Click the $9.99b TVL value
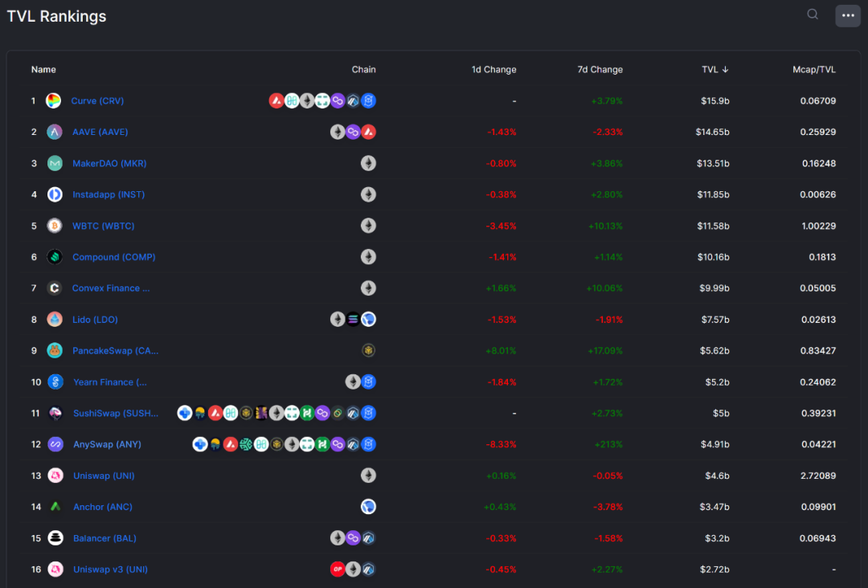The image size is (868, 588). click(714, 288)
